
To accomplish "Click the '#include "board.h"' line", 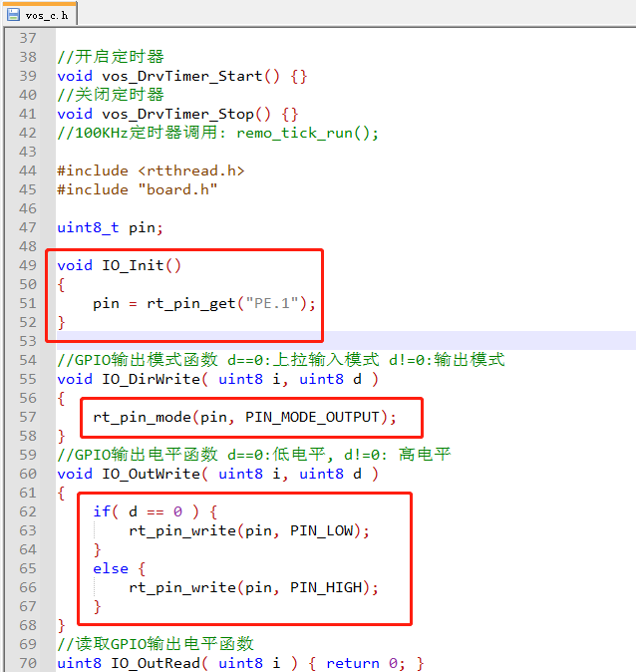I will [138, 189].
